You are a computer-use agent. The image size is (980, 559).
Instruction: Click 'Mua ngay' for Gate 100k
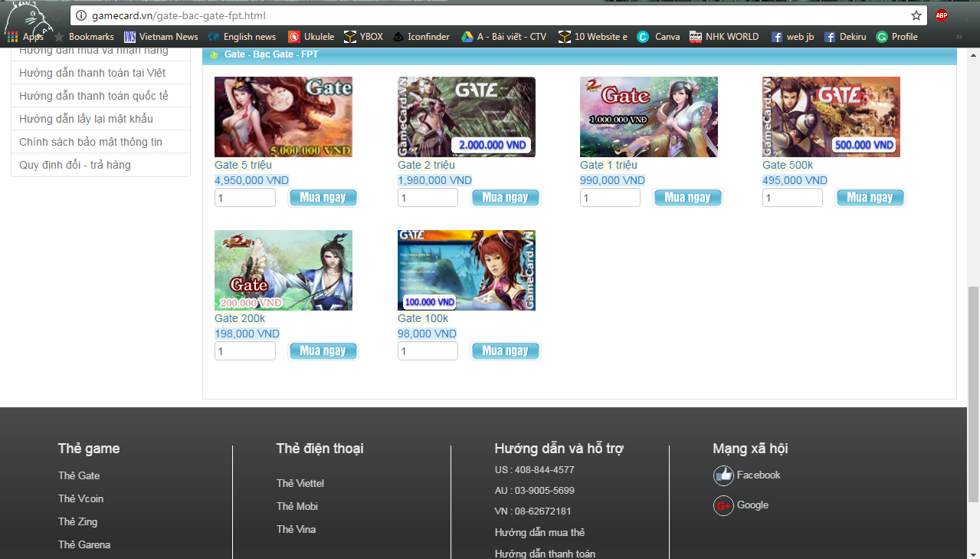point(506,351)
